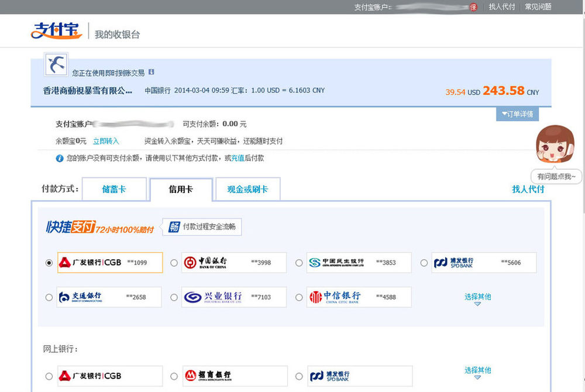Click the 可支付余额 0.00 元 text

click(x=215, y=124)
